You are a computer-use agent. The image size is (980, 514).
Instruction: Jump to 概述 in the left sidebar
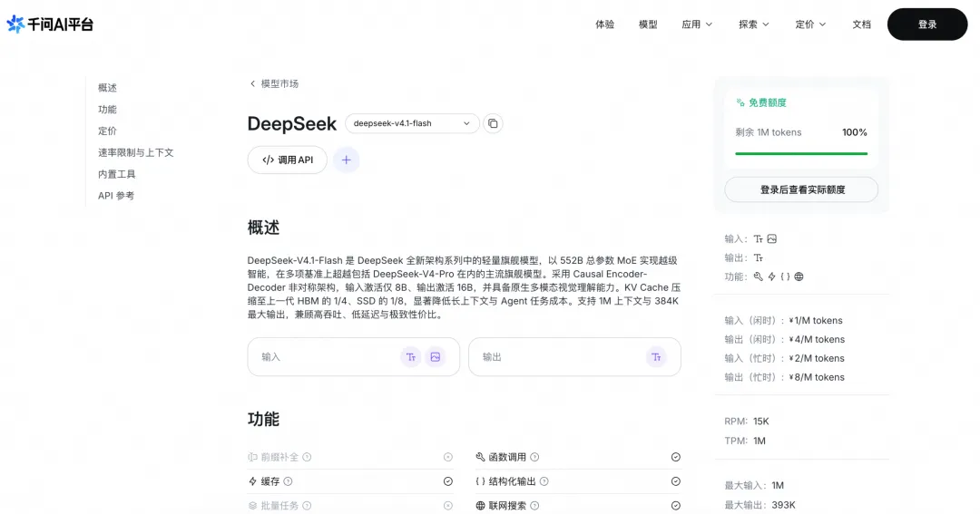pyautogui.click(x=107, y=88)
